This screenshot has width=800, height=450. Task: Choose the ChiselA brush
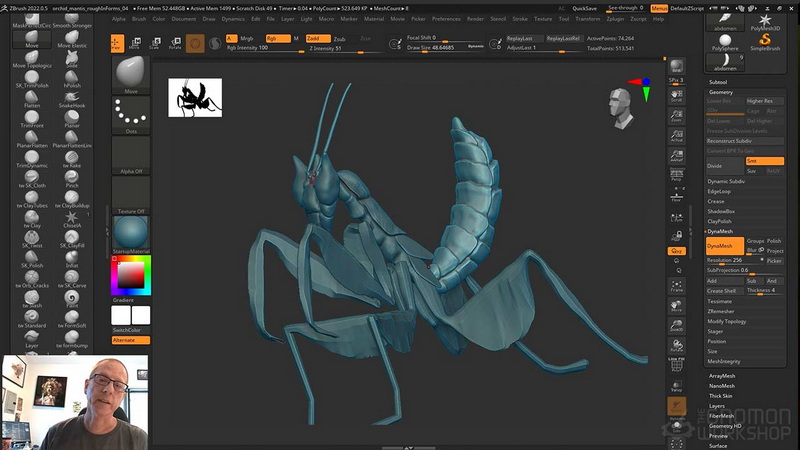(x=72, y=219)
